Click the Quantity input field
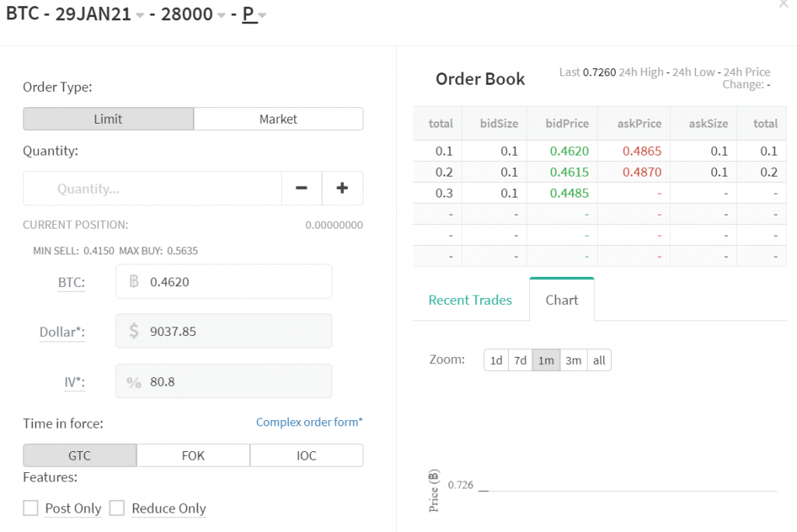797x532 pixels. coord(153,188)
